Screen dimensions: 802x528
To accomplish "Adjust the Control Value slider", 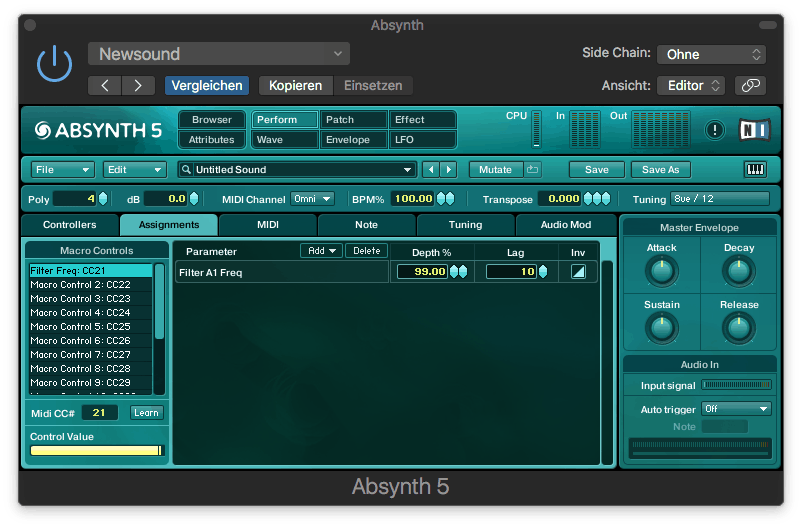I will click(96, 451).
